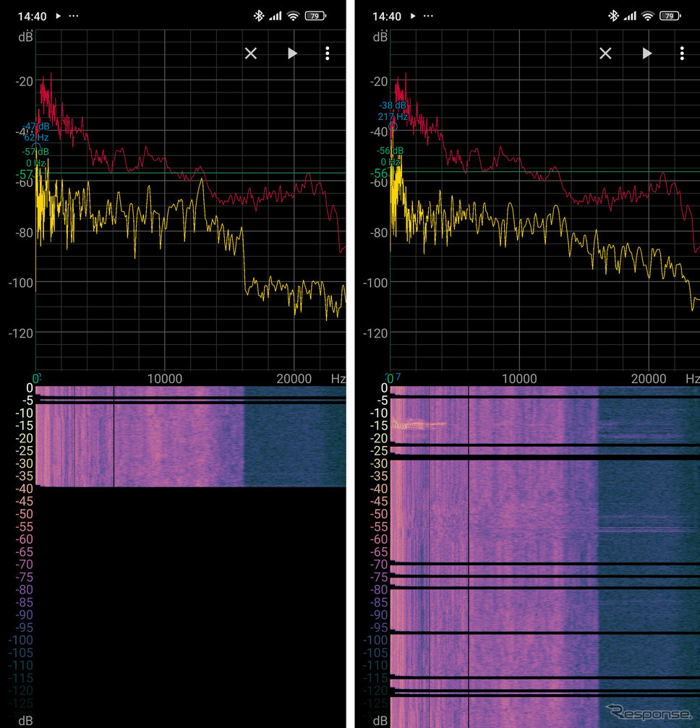Tap the 14:40 clock in right status bar
The image size is (700, 728).
[386, 16]
